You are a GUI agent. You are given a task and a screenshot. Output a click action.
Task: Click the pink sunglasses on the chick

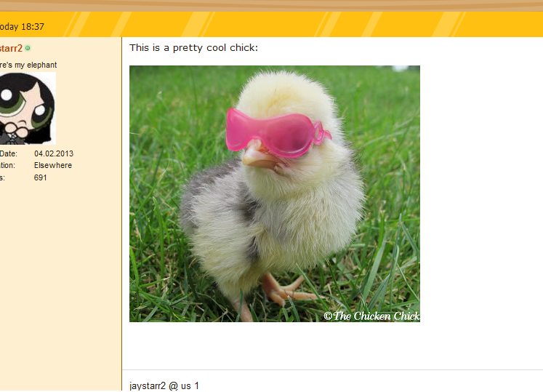click(277, 132)
